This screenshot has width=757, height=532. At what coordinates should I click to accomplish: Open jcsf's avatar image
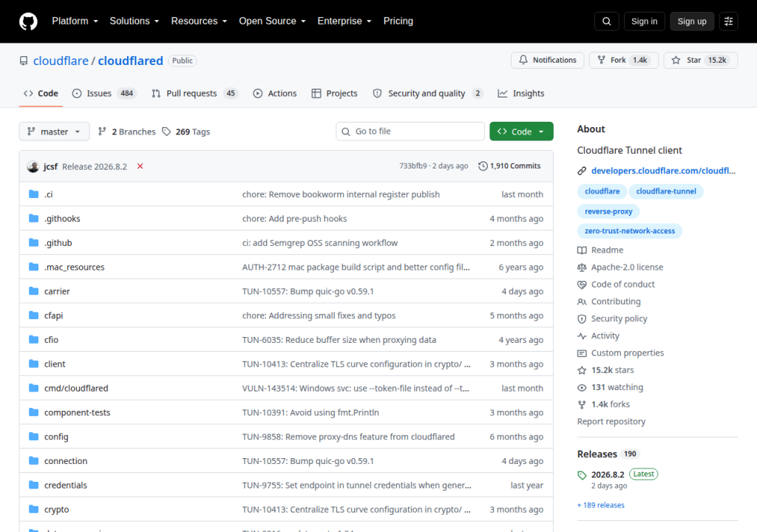(33, 166)
